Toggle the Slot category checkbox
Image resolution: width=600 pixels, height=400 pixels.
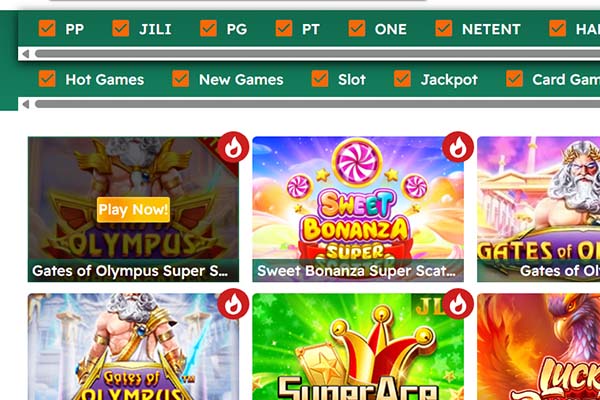[x=320, y=79]
